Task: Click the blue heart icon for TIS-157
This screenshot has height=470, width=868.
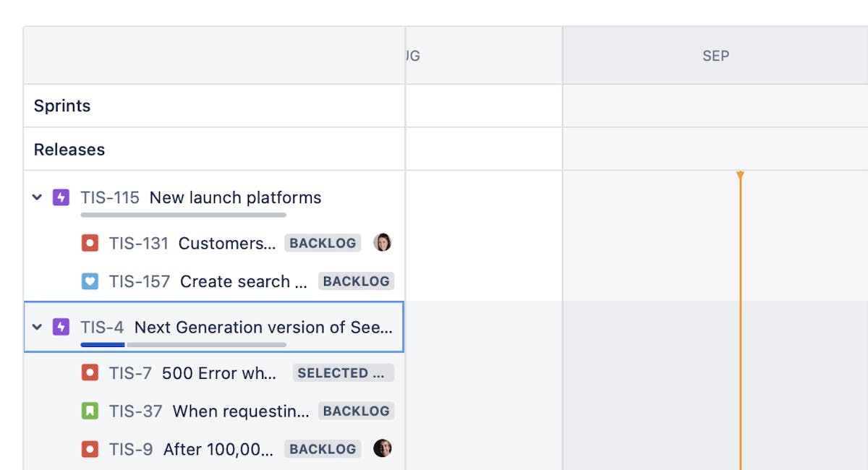Action: [x=90, y=281]
